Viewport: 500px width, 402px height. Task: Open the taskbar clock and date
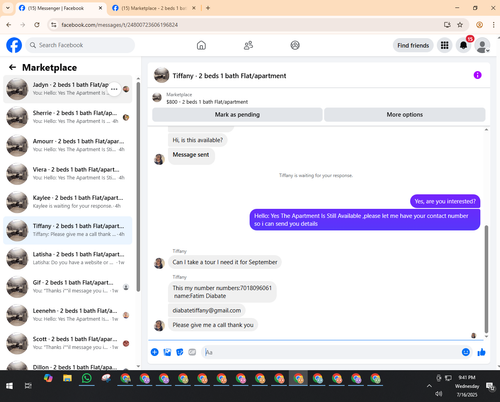tap(467, 386)
